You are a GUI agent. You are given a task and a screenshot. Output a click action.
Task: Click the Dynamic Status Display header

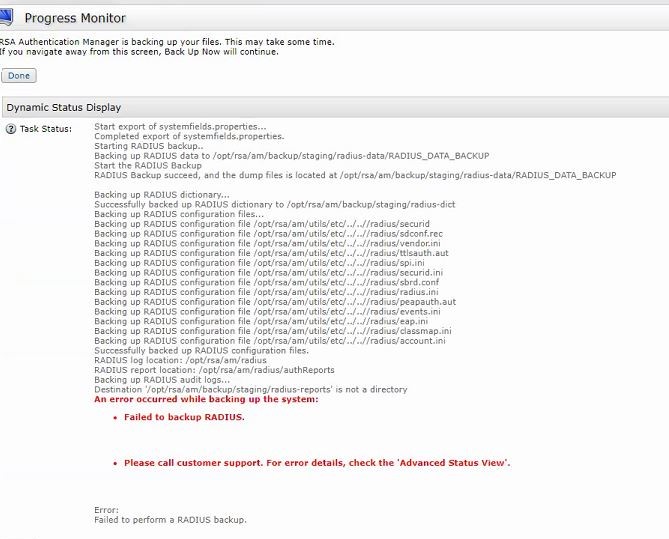64,106
